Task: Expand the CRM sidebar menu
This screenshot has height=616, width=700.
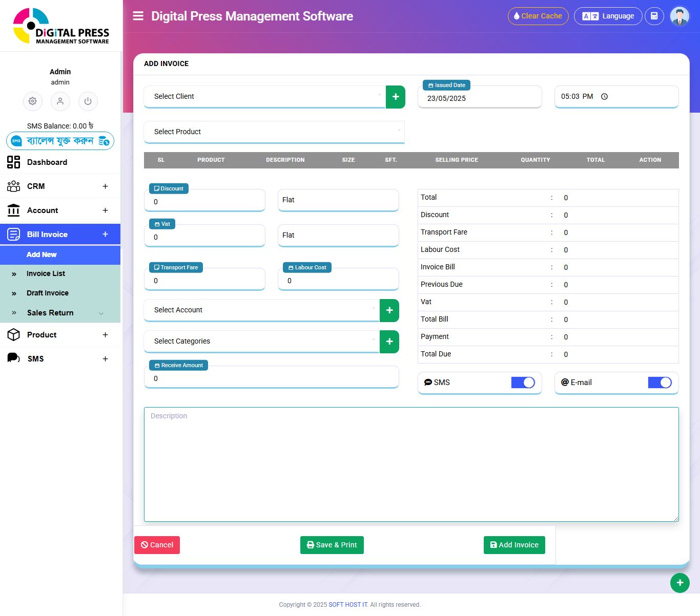Action: pyautogui.click(x=60, y=186)
